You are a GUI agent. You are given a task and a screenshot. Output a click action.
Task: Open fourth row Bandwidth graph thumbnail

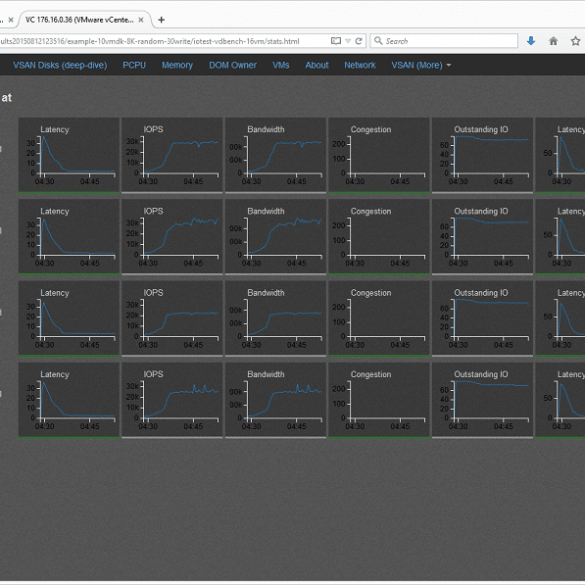[275, 400]
